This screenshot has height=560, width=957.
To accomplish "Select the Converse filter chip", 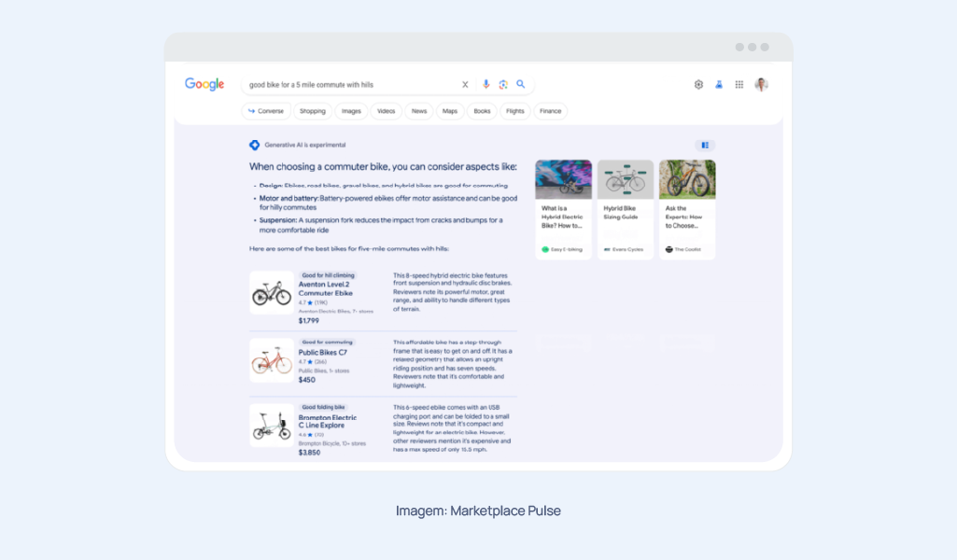I will pyautogui.click(x=266, y=111).
